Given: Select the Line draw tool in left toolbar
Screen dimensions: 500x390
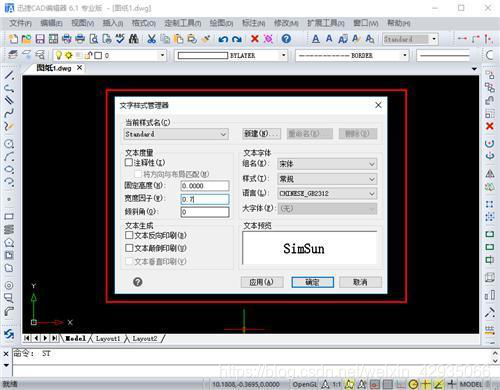Looking at the screenshot, I should (x=9, y=75).
